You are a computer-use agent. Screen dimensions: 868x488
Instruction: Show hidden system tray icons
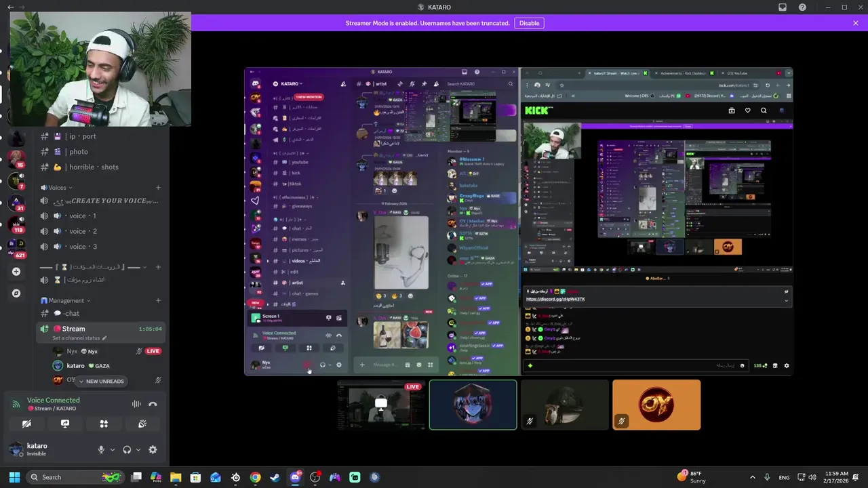[752, 477]
